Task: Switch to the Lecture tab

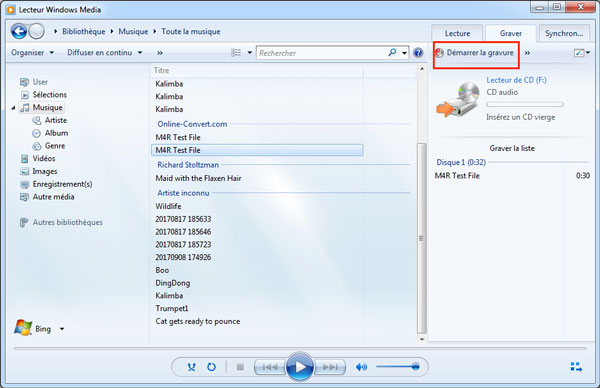Action: tap(457, 33)
